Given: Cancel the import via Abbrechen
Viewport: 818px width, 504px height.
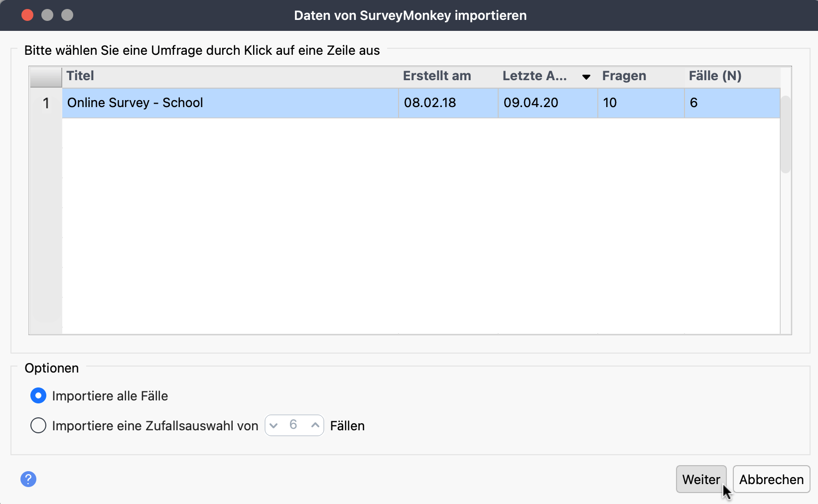Looking at the screenshot, I should coord(771,479).
